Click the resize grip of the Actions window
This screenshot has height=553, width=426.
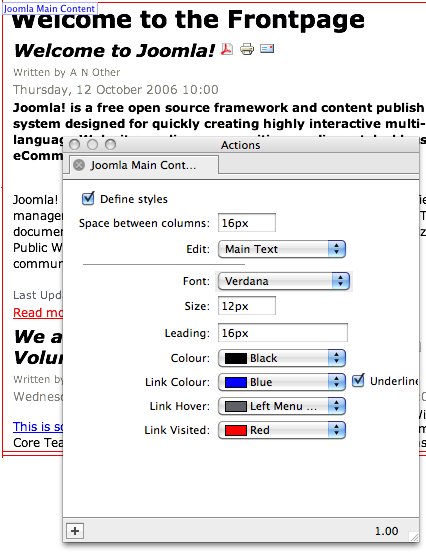(x=414, y=536)
